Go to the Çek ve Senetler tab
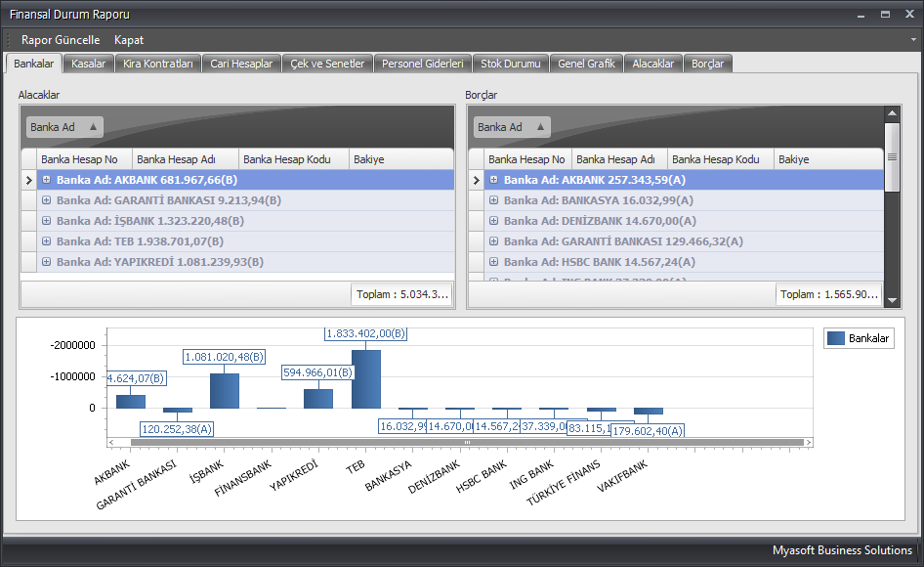 [x=327, y=64]
